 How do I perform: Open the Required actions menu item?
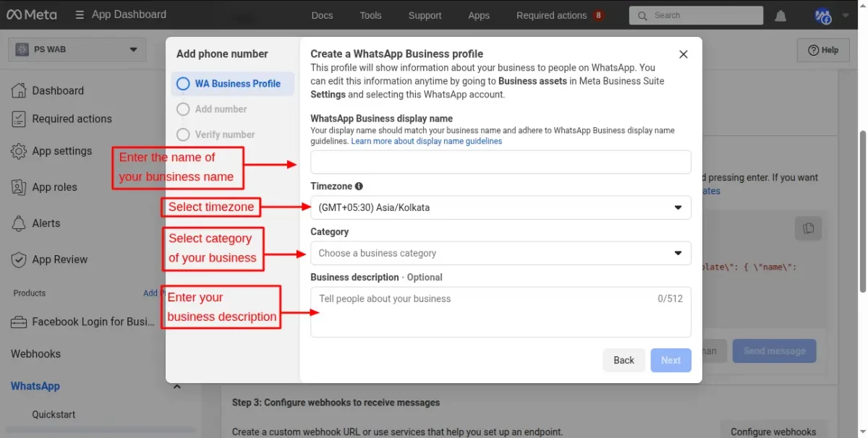point(551,15)
